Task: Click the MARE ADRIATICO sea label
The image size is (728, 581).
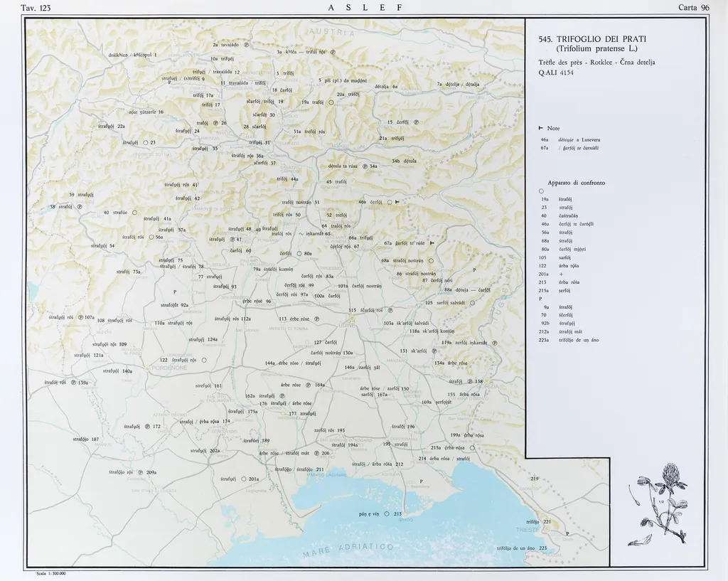Action: point(348,550)
